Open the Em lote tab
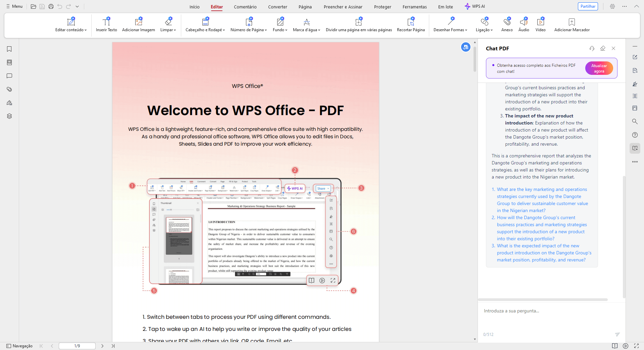Viewport: 644px width, 350px height. coord(446,7)
